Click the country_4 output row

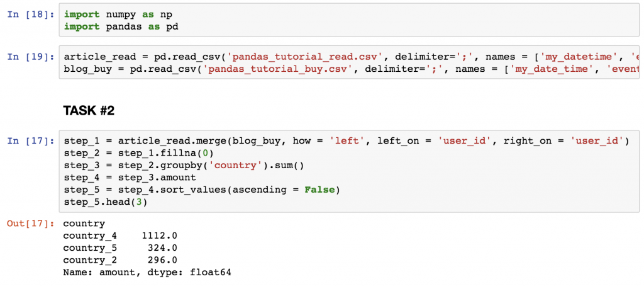click(120, 236)
